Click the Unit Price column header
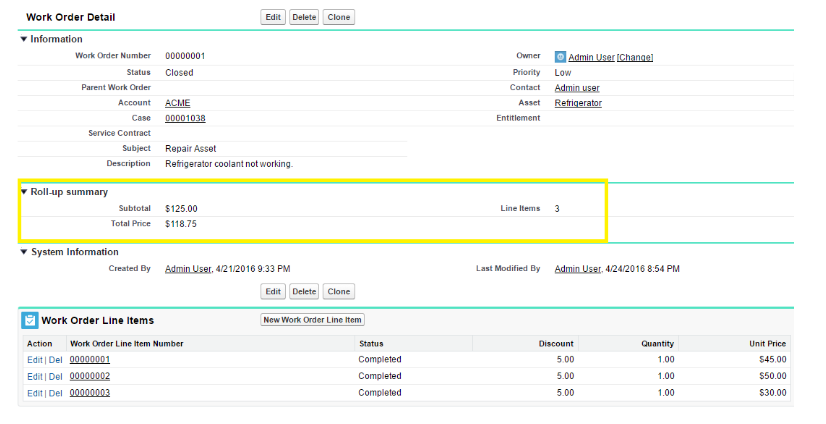Viewport: 826px width, 424px height. (x=768, y=343)
